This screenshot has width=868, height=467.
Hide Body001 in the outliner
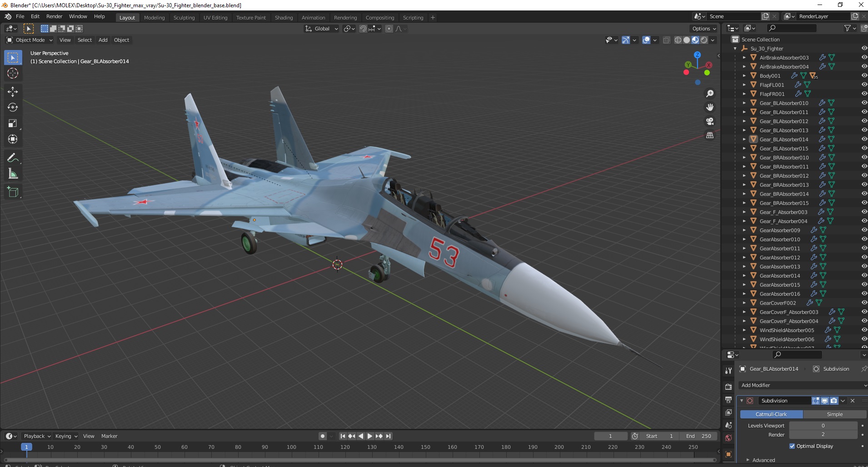(x=864, y=75)
